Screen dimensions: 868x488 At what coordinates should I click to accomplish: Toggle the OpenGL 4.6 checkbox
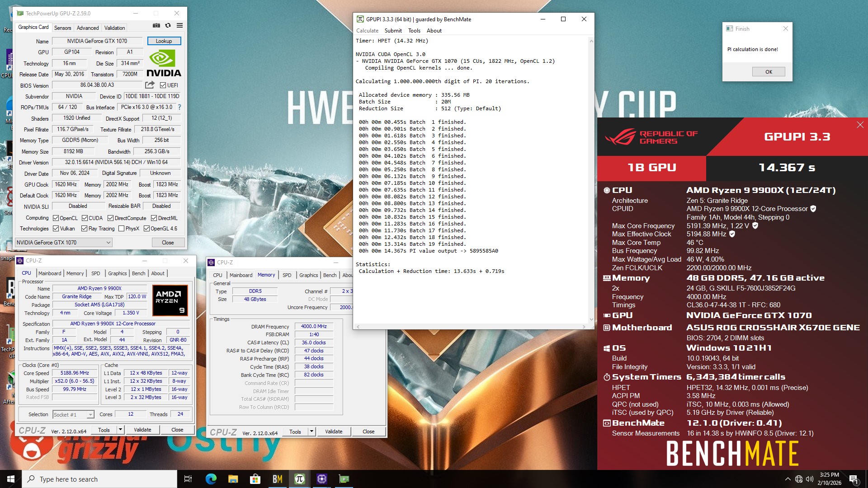tap(146, 229)
